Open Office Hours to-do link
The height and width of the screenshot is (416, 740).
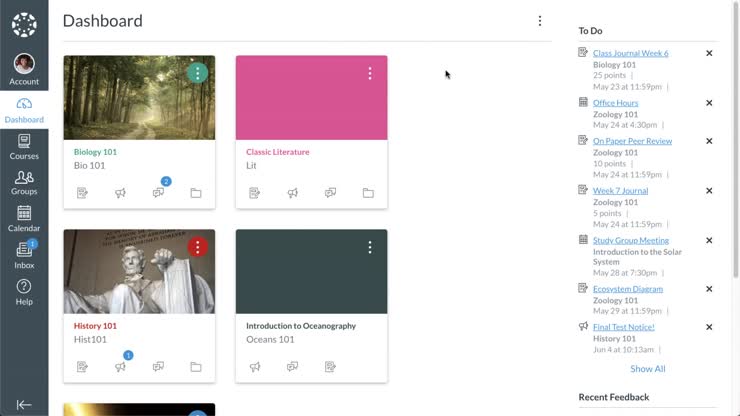[615, 102]
